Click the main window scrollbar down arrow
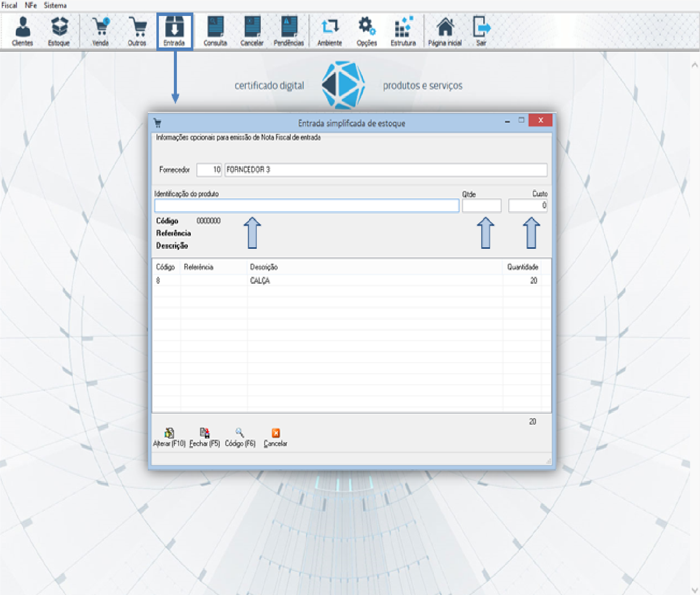This screenshot has width=700, height=595. (x=695, y=590)
